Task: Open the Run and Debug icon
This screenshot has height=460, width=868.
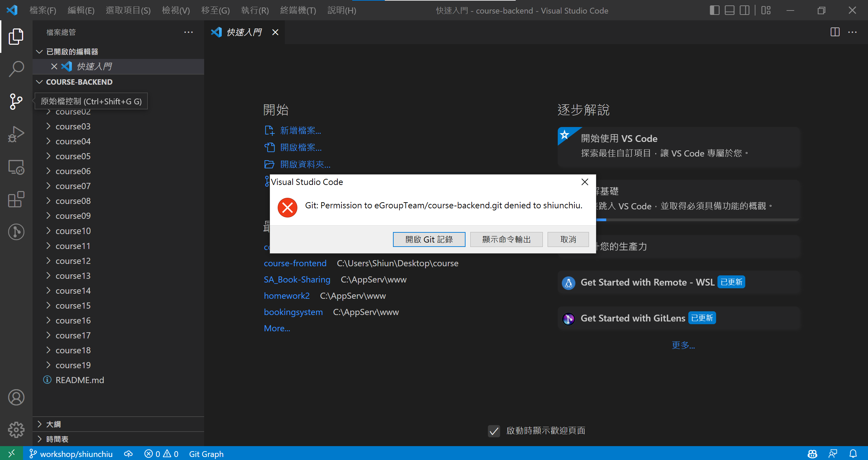Action: [x=16, y=134]
